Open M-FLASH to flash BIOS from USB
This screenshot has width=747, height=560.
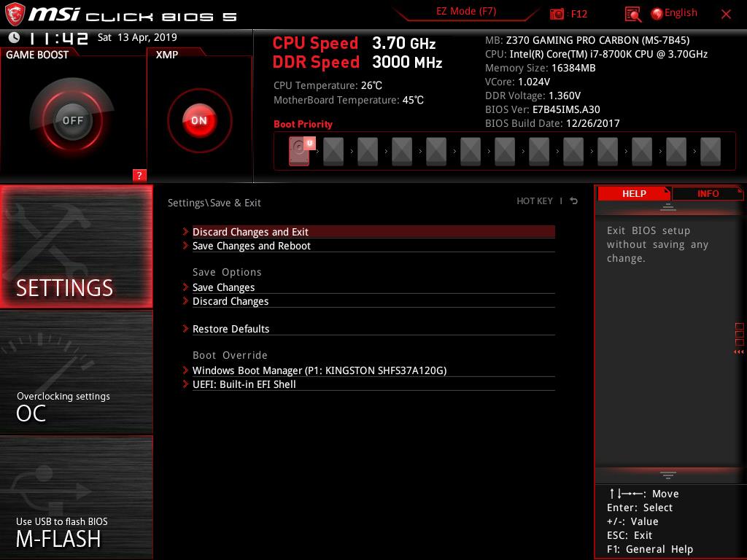coord(76,497)
